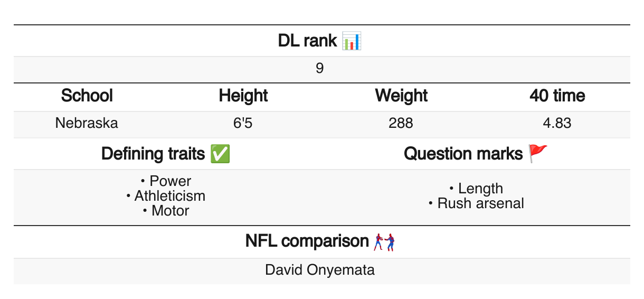Click the 4.83 forty time value

(557, 124)
